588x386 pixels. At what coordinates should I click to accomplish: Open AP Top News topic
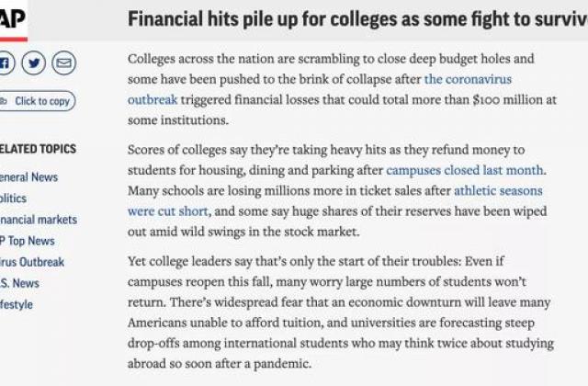[x=27, y=241]
